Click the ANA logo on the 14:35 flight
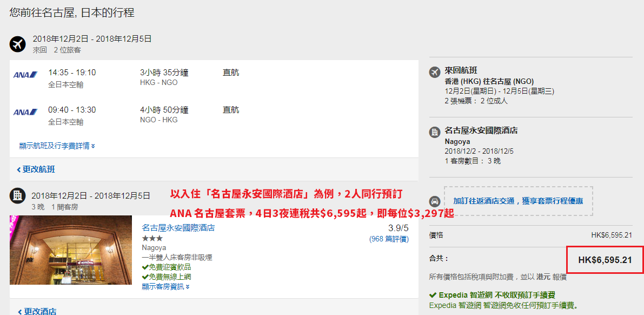 [25, 75]
